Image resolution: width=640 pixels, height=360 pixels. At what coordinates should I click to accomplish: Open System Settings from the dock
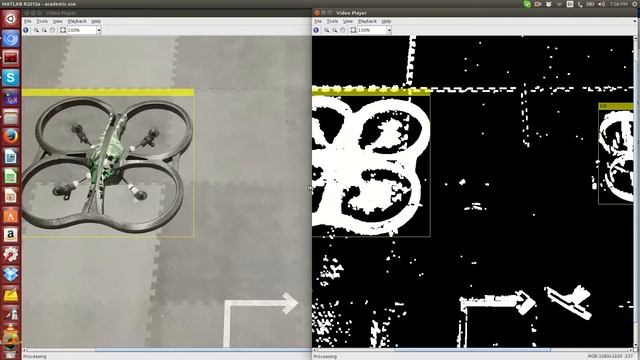click(11, 255)
